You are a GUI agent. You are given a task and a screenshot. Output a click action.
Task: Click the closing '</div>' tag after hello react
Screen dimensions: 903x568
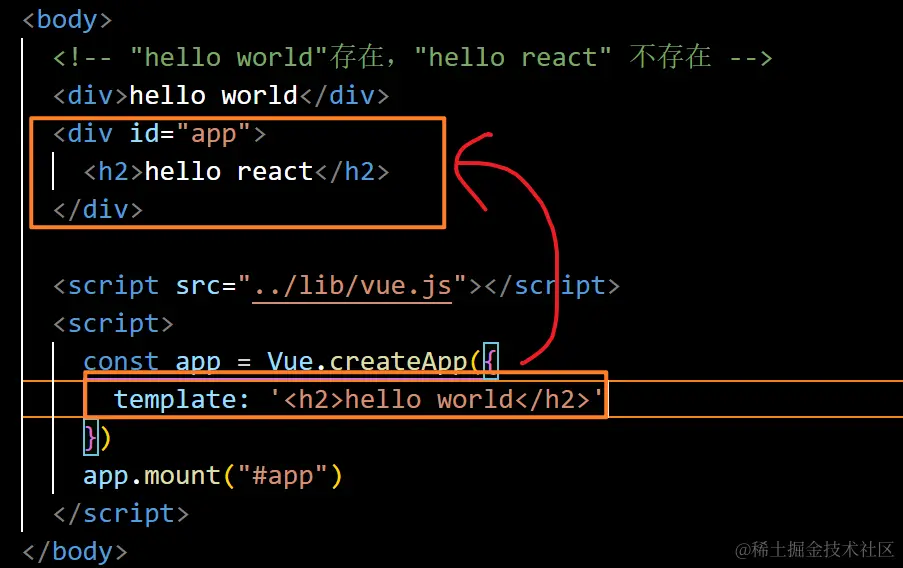[x=98, y=209]
